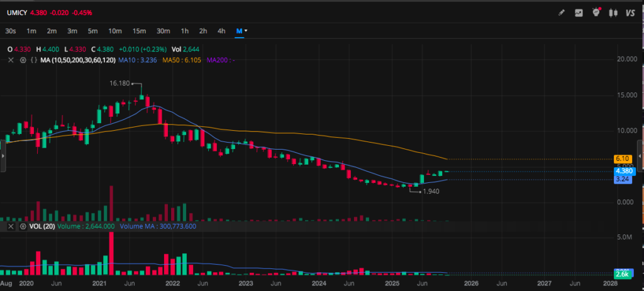The image size is (644, 291).
Task: Select the 15m timeframe
Action: (138, 31)
